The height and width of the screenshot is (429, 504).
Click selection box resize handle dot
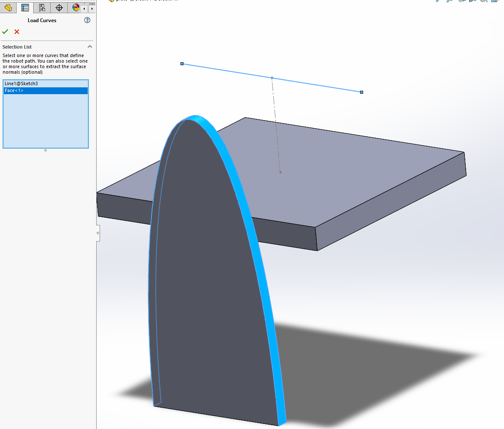click(x=46, y=150)
